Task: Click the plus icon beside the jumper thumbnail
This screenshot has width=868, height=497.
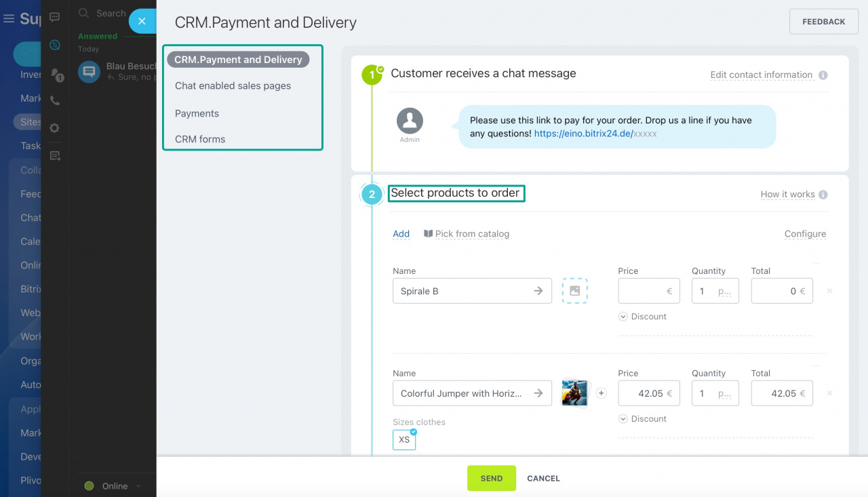Action: click(601, 393)
